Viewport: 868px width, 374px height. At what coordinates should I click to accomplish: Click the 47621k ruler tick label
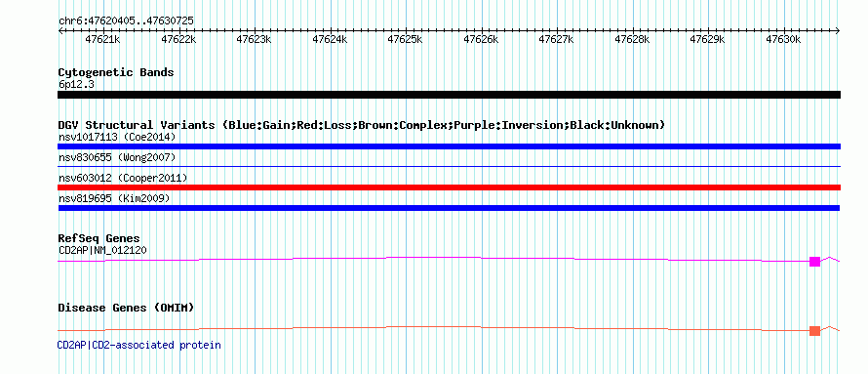pos(103,40)
